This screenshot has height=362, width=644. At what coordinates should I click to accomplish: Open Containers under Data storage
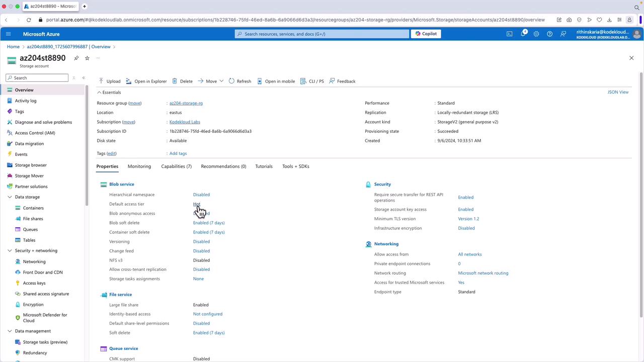33,208
